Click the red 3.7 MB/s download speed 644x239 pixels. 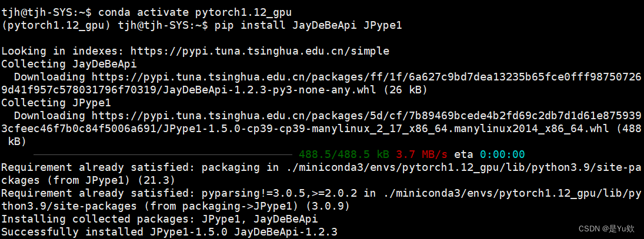[x=422, y=154]
